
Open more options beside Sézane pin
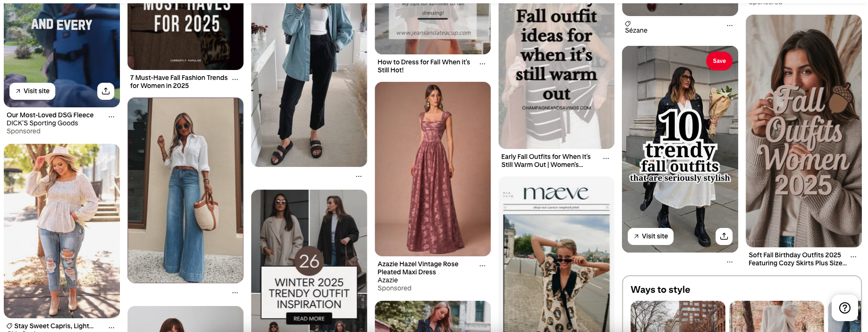pos(730,25)
